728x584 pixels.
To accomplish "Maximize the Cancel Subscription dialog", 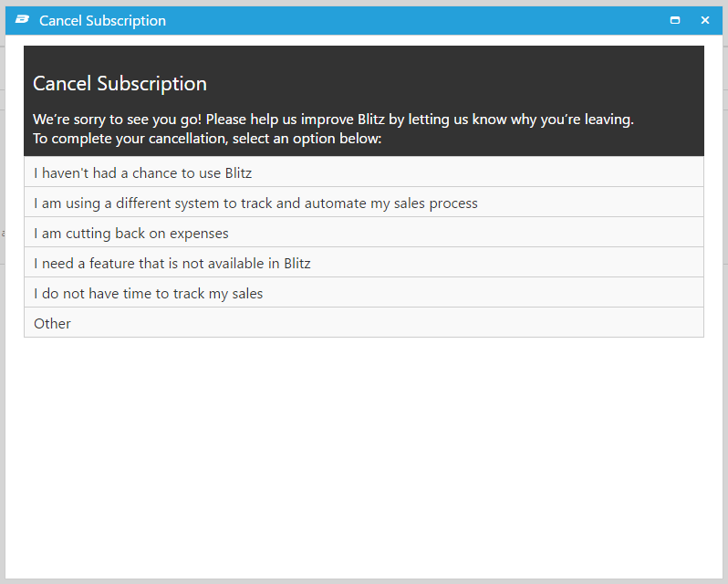I will coord(675,20).
